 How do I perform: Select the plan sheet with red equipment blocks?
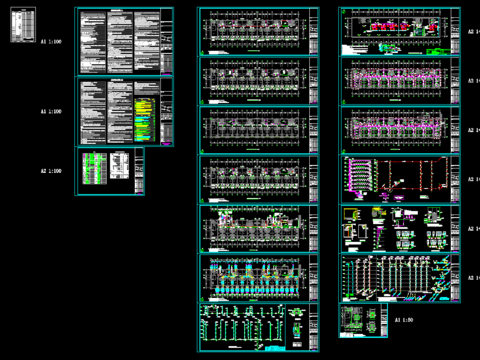[400, 32]
